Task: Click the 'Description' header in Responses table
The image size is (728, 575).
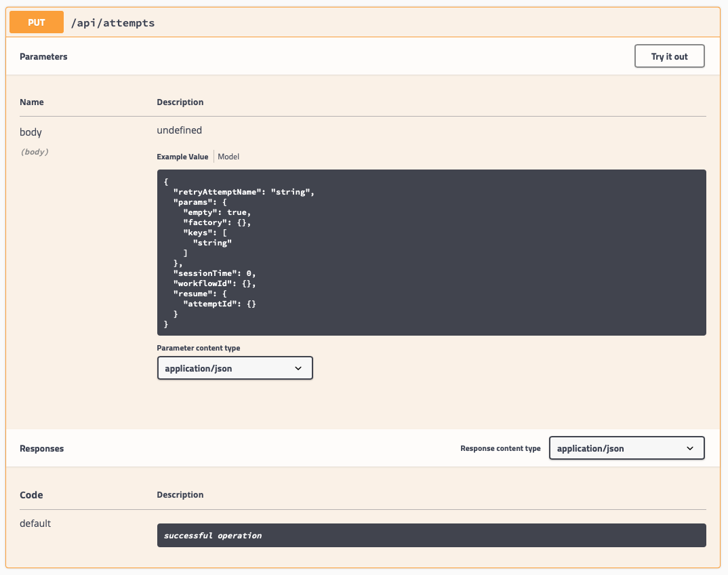Action: click(x=180, y=494)
